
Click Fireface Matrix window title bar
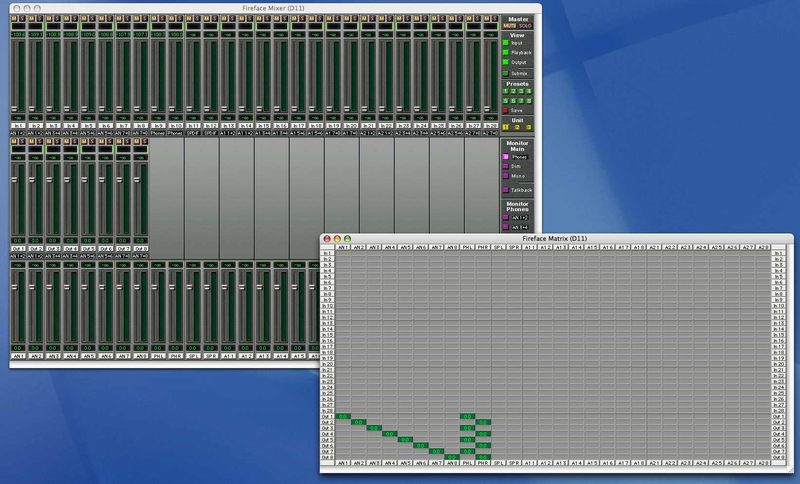click(x=556, y=239)
